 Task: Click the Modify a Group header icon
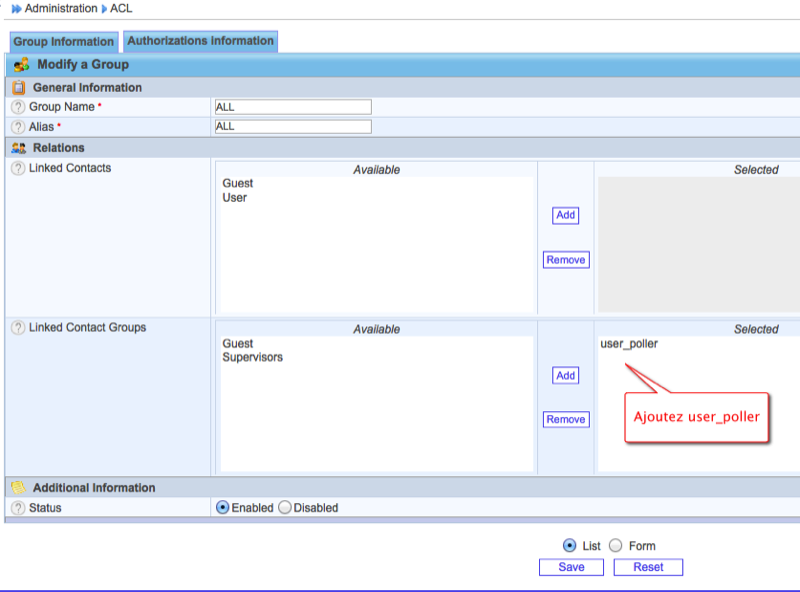21,65
